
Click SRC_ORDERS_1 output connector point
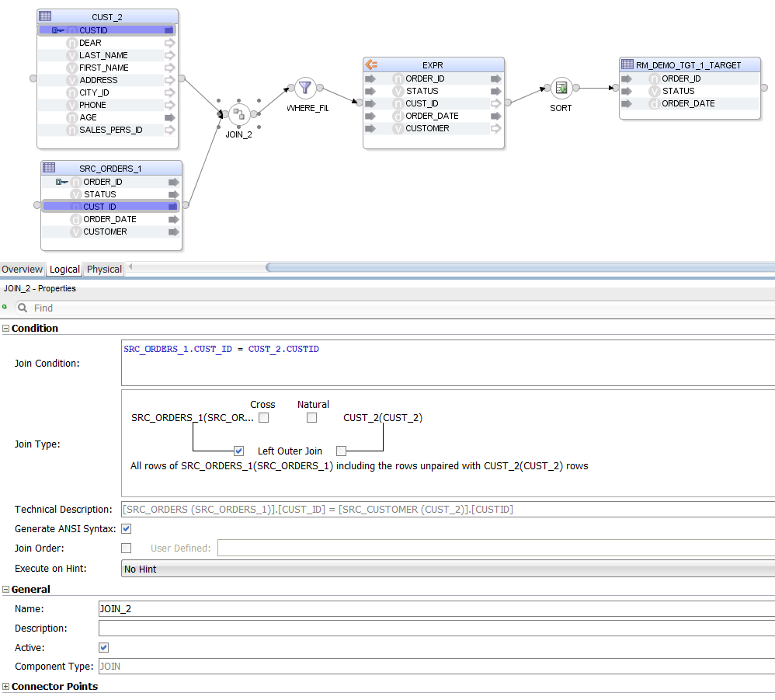click(x=186, y=204)
